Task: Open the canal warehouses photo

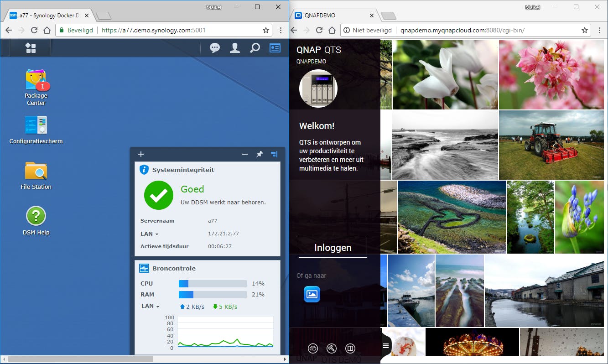Action: (x=544, y=291)
